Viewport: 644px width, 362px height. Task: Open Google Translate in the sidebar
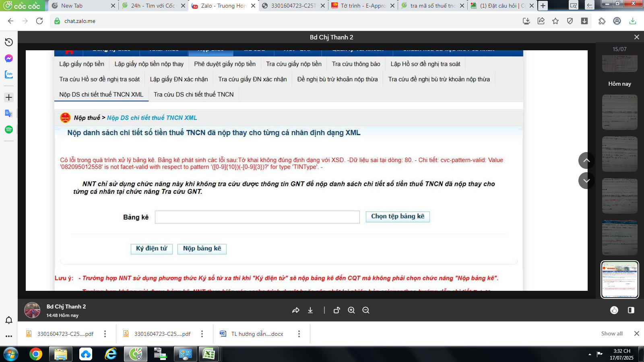click(x=9, y=113)
